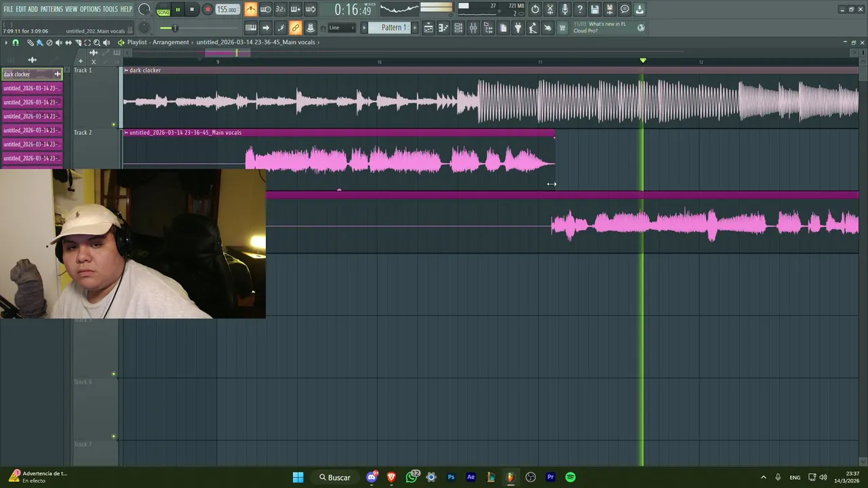Toggle the overdub blend recording button
The height and width of the screenshot is (488, 868).
coord(295,9)
